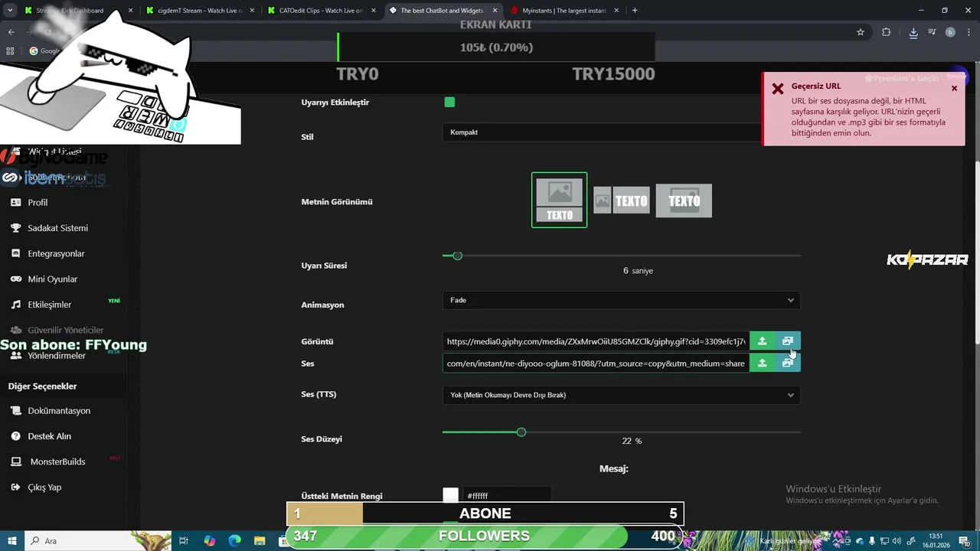Open the taskbar clock showing 13:51
Image resolution: width=980 pixels, height=551 pixels.
[936, 540]
